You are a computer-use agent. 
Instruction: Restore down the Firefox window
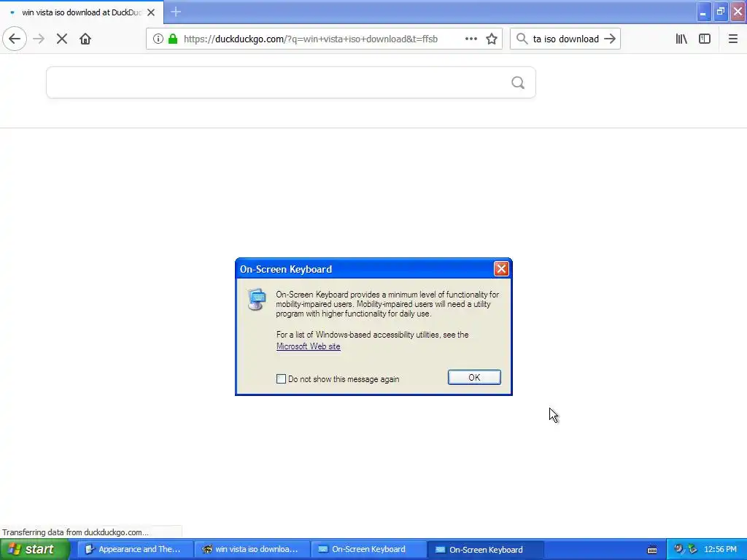pyautogui.click(x=721, y=12)
